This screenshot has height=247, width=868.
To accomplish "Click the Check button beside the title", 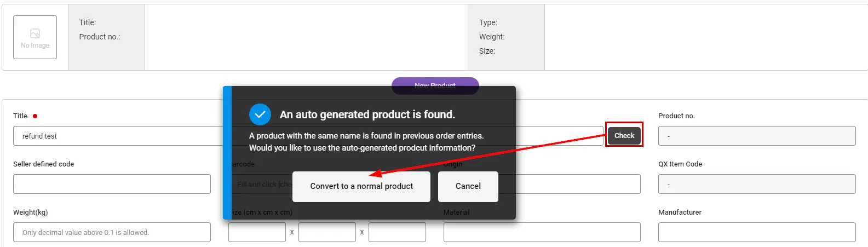I will click(624, 135).
